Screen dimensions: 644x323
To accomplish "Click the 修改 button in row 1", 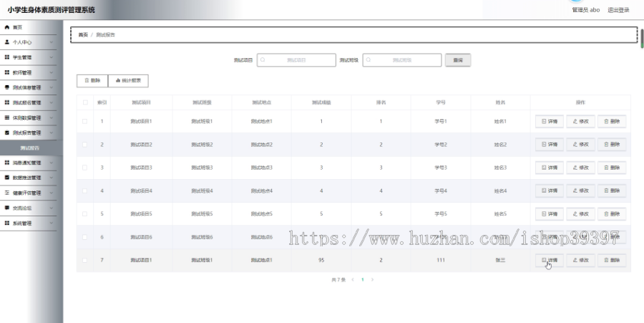I will tap(581, 121).
